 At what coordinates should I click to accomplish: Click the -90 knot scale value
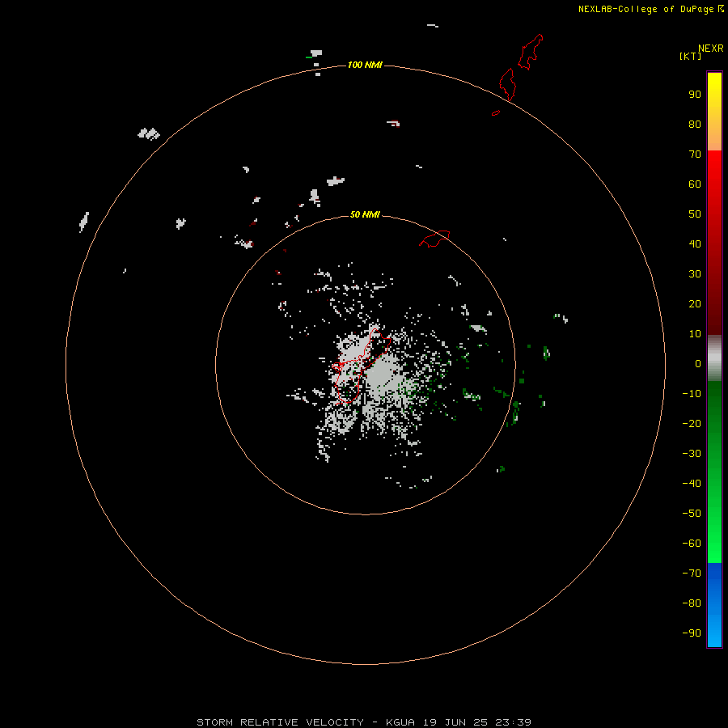click(x=692, y=633)
